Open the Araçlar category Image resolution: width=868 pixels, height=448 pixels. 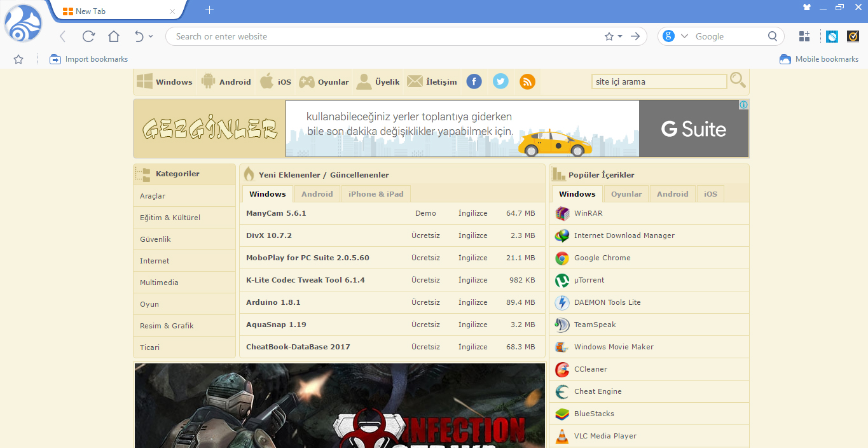184,196
